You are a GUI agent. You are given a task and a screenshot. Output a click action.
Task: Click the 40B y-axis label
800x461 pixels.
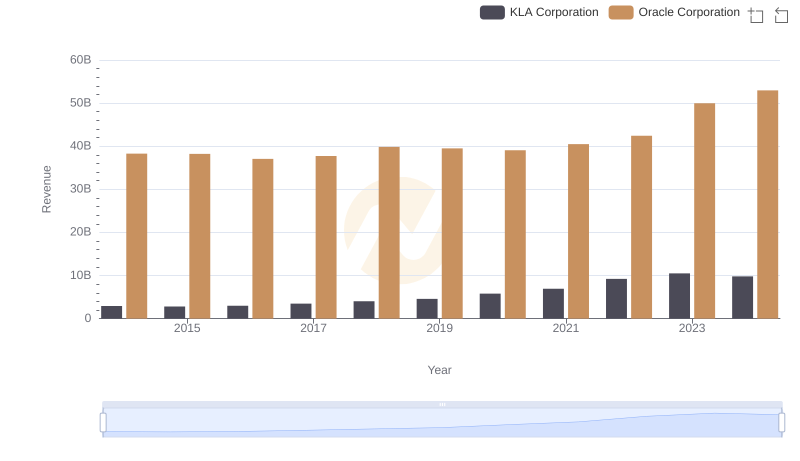point(81,146)
